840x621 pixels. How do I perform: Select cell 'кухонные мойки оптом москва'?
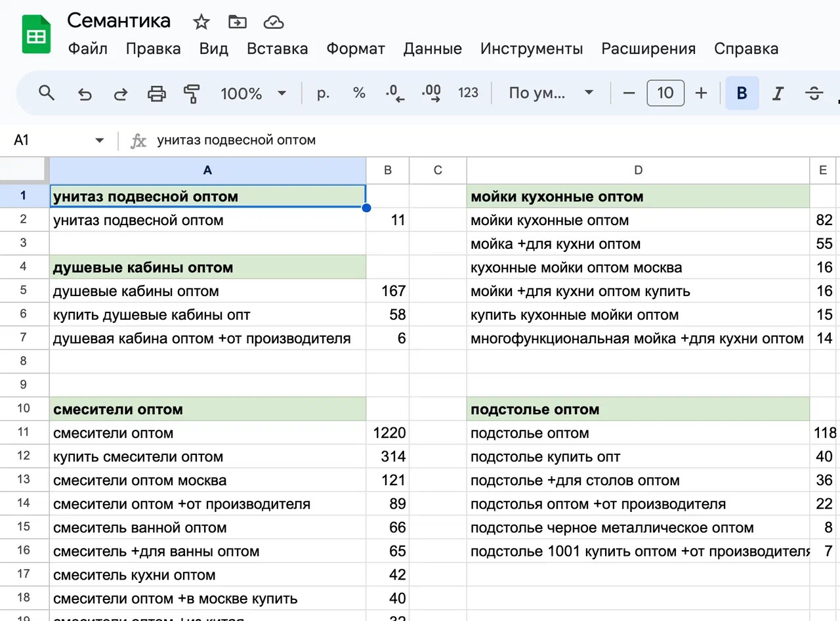[638, 267]
